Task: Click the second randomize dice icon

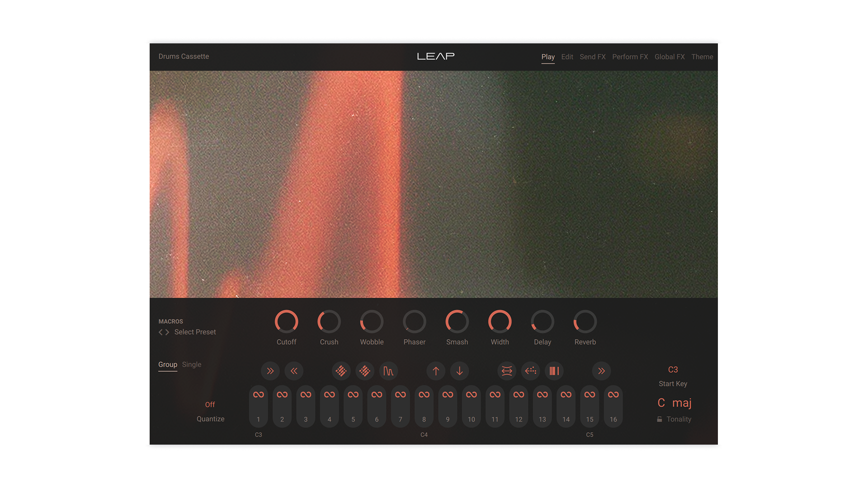Action: click(x=365, y=371)
